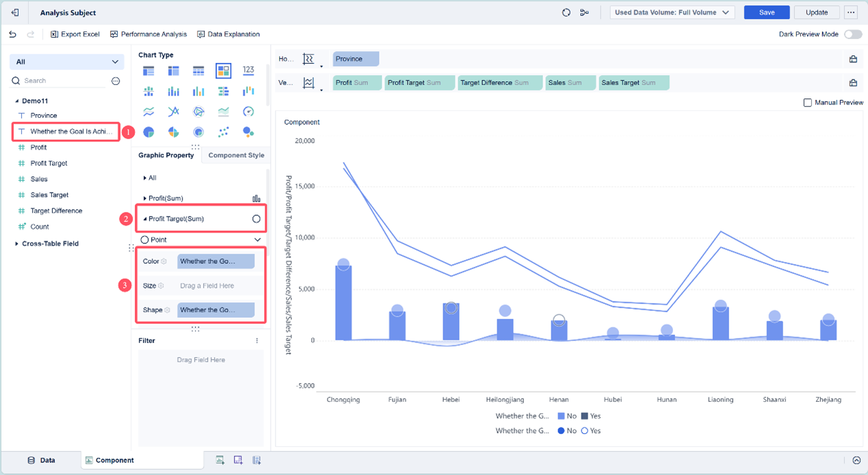The image size is (868, 475).
Task: Click the back/exit icon beside Analysis Subject
Action: pyautogui.click(x=15, y=12)
